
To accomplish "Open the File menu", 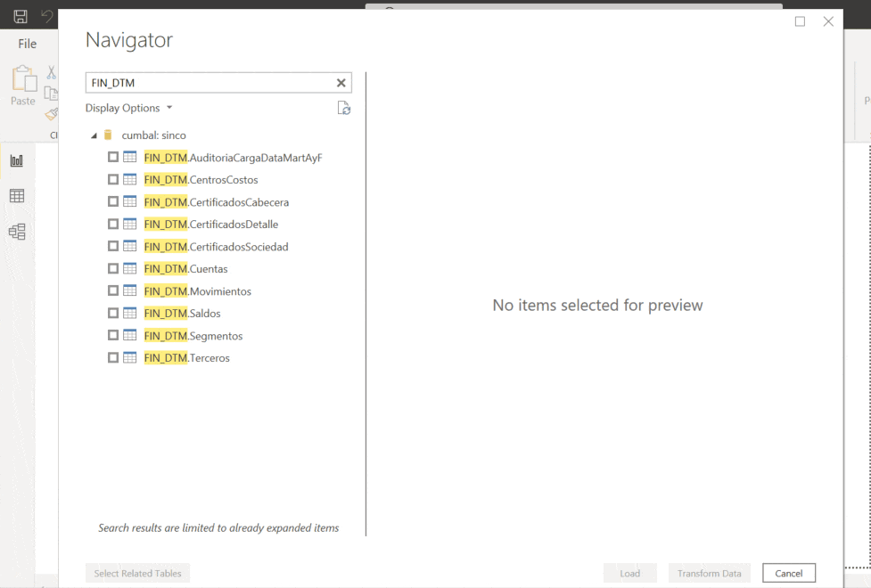I will click(28, 44).
